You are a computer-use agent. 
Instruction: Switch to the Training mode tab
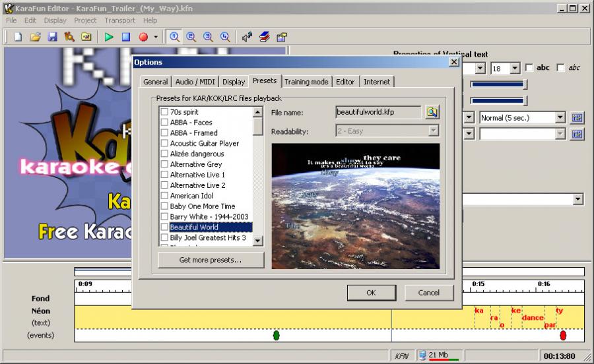click(x=306, y=82)
